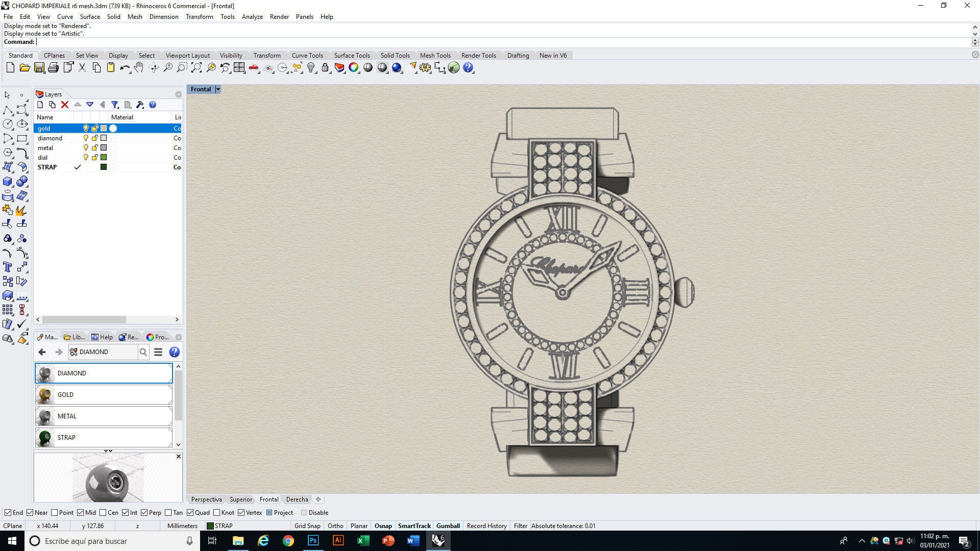Open the Surface menu
Screen dimensions: 980x551
pos(90,17)
